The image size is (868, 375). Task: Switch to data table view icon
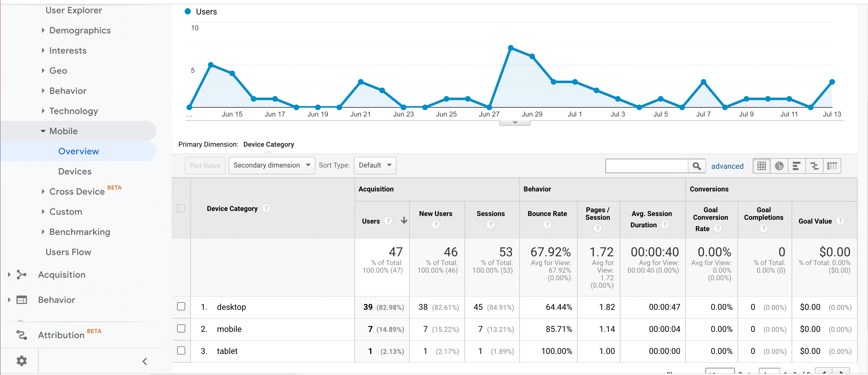[761, 166]
